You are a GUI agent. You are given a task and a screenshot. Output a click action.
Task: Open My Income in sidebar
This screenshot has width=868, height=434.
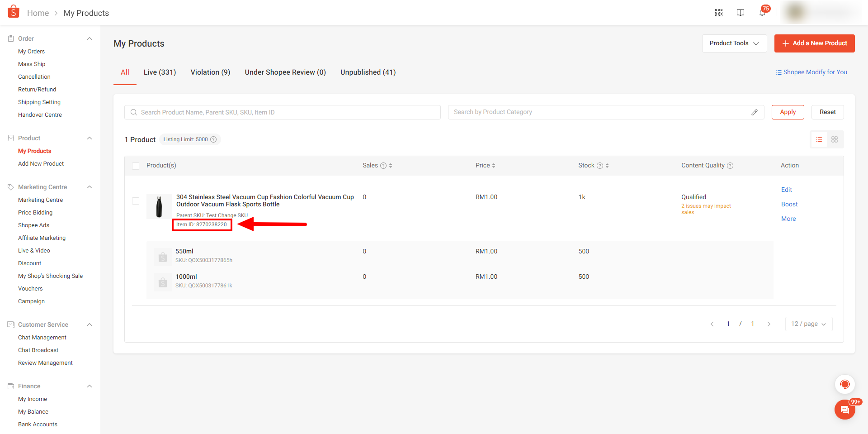pyautogui.click(x=33, y=399)
